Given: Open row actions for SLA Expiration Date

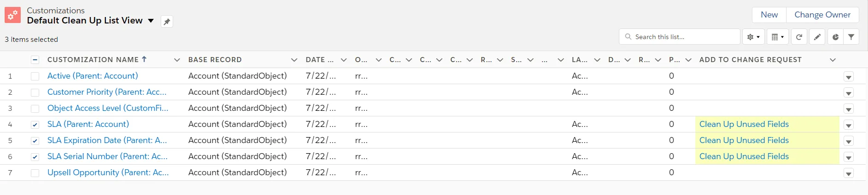Looking at the screenshot, I should (849, 141).
